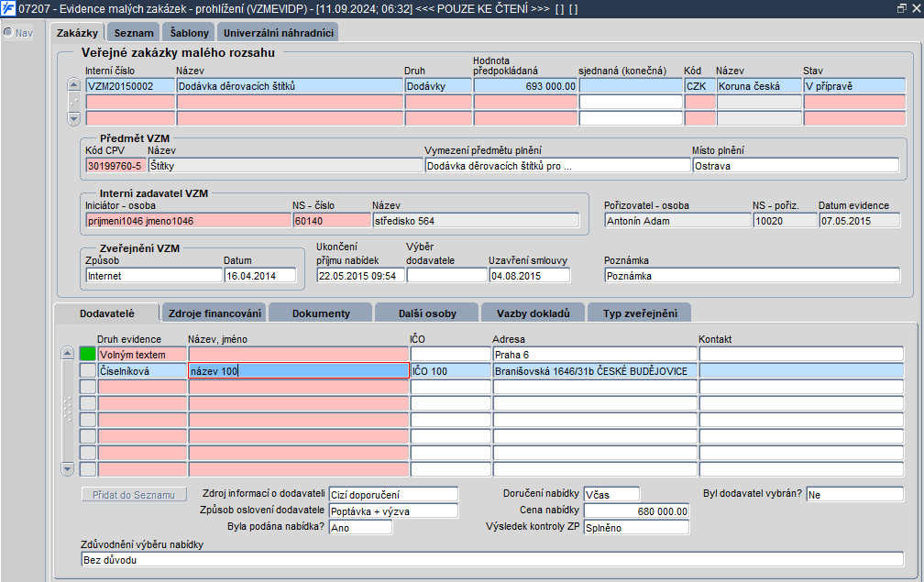Click Datum evidence field 07.05.2015
The image size is (924, 582).
click(x=860, y=221)
